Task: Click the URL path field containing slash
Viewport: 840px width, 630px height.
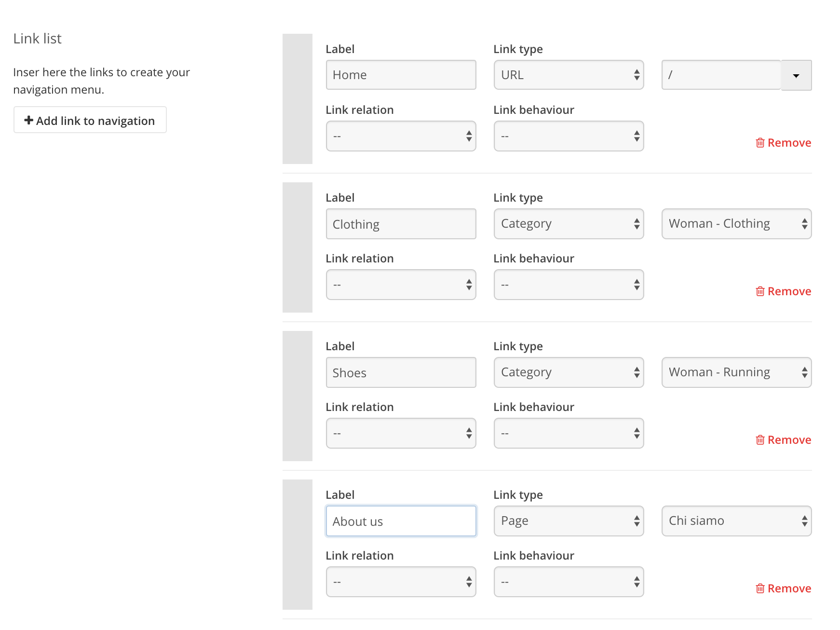Action: tap(721, 75)
